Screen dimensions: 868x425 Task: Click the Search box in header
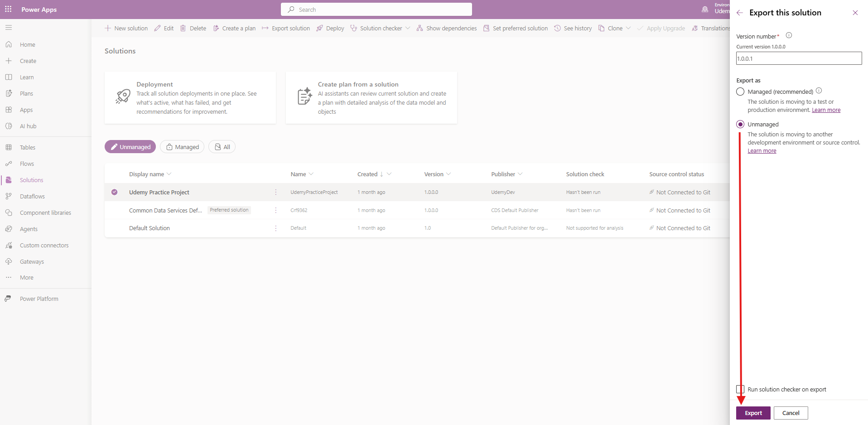(x=376, y=9)
